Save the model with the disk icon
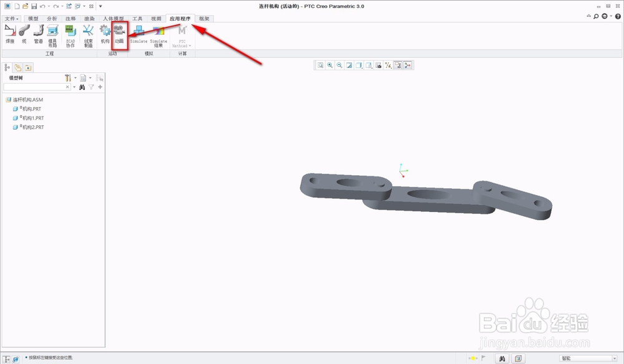 tap(34, 6)
